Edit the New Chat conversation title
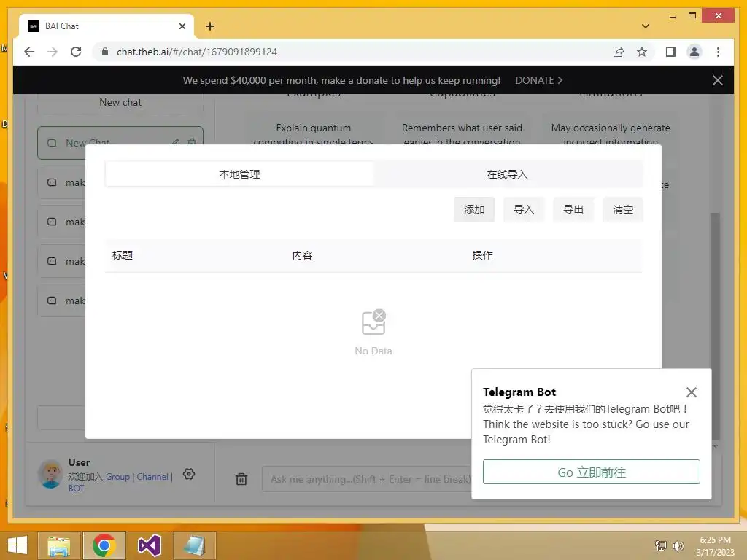The height and width of the screenshot is (560, 747). [175, 141]
